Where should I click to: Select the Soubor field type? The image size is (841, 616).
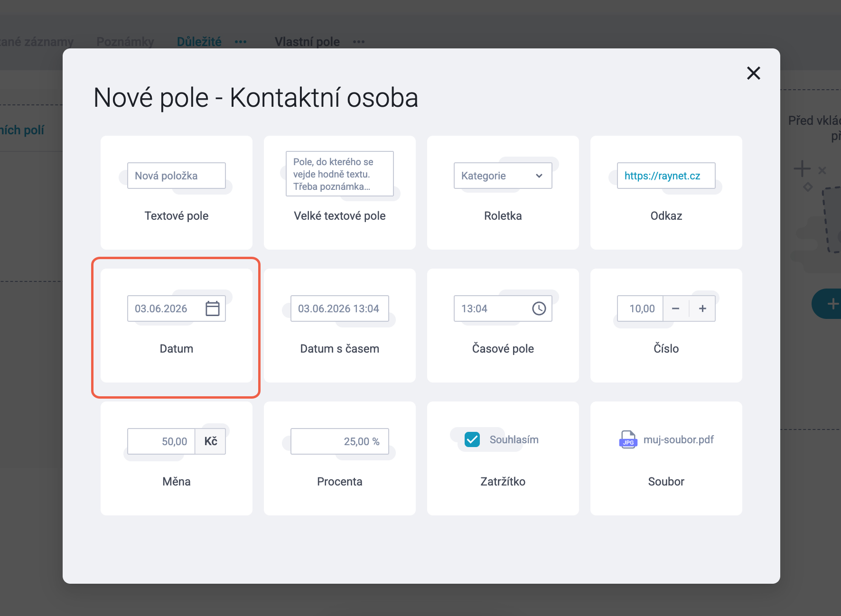pyautogui.click(x=666, y=458)
